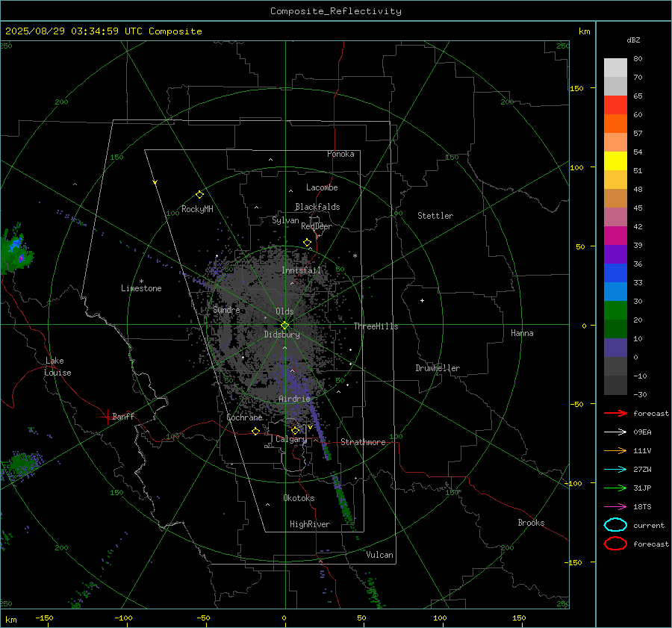
Task: Click the cyan current ellipse icon
Action: click(x=615, y=525)
